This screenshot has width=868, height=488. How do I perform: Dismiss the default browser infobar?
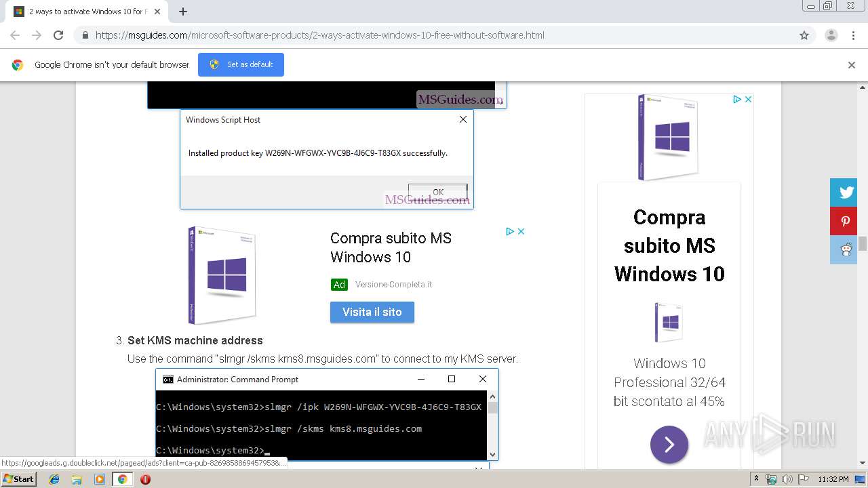tap(852, 65)
